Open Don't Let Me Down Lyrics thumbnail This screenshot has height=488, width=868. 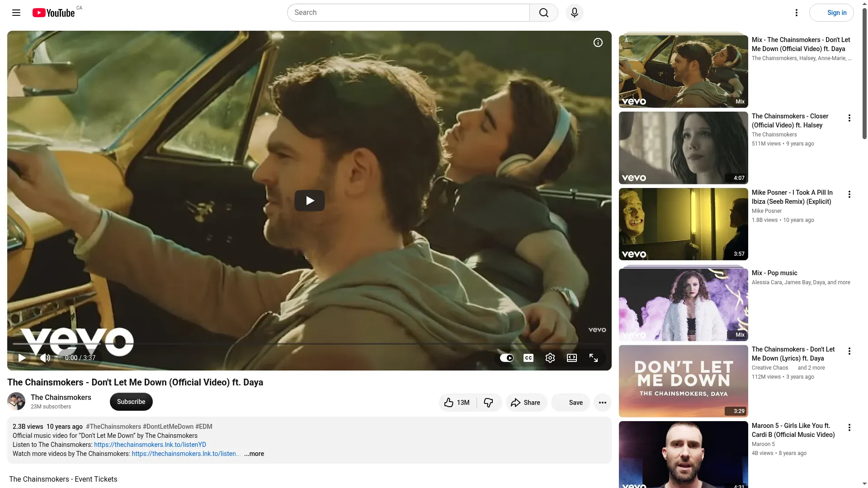[684, 381]
